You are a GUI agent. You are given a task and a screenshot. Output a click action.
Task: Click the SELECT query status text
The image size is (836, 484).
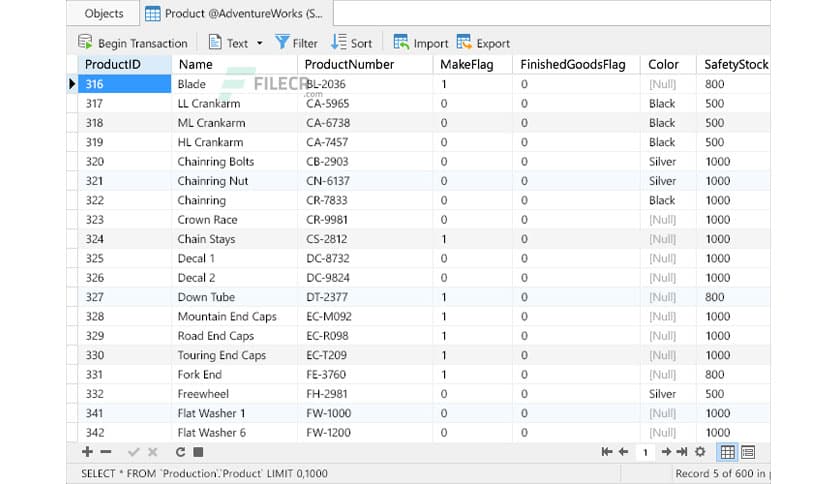pyautogui.click(x=204, y=473)
